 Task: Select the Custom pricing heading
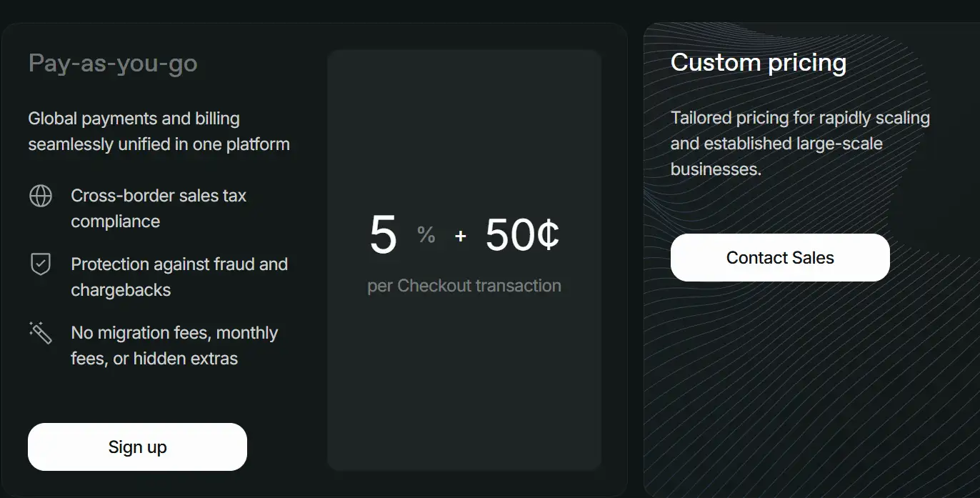[x=759, y=63]
